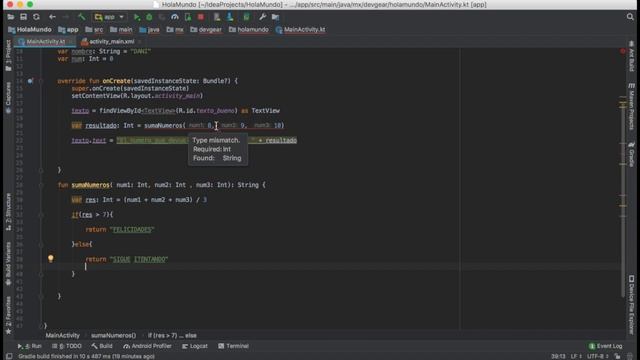Screen dimensions: 640x360
Task: Select java folder in navigation bar
Action: tap(149, 29)
